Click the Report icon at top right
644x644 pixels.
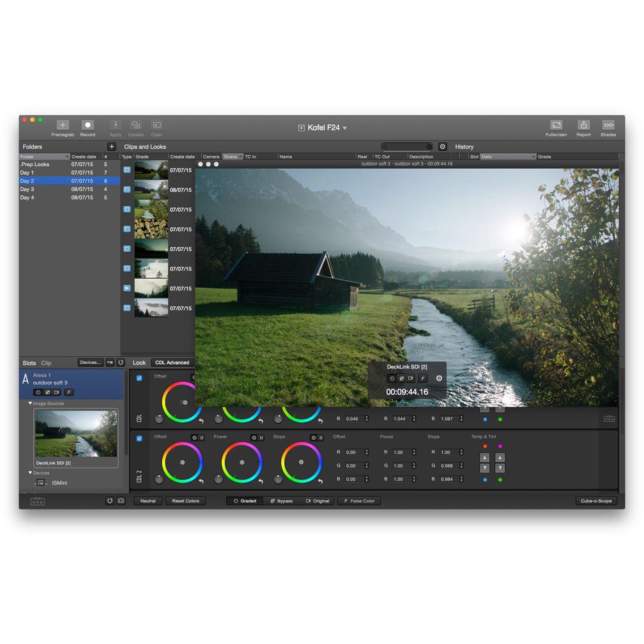pyautogui.click(x=583, y=126)
